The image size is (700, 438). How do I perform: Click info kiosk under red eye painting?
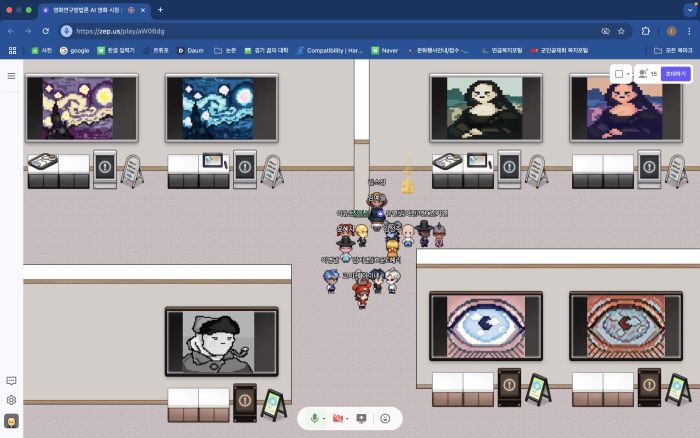[x=649, y=387]
